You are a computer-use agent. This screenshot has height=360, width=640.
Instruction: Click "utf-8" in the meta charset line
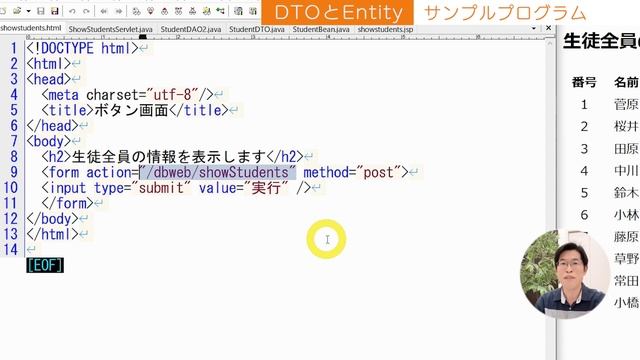pyautogui.click(x=172, y=95)
